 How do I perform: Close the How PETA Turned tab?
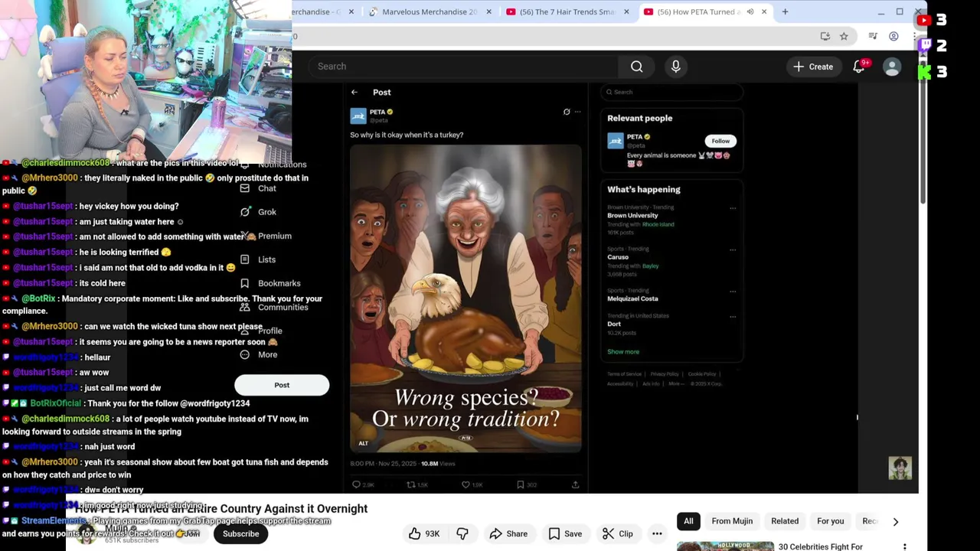[x=763, y=11]
